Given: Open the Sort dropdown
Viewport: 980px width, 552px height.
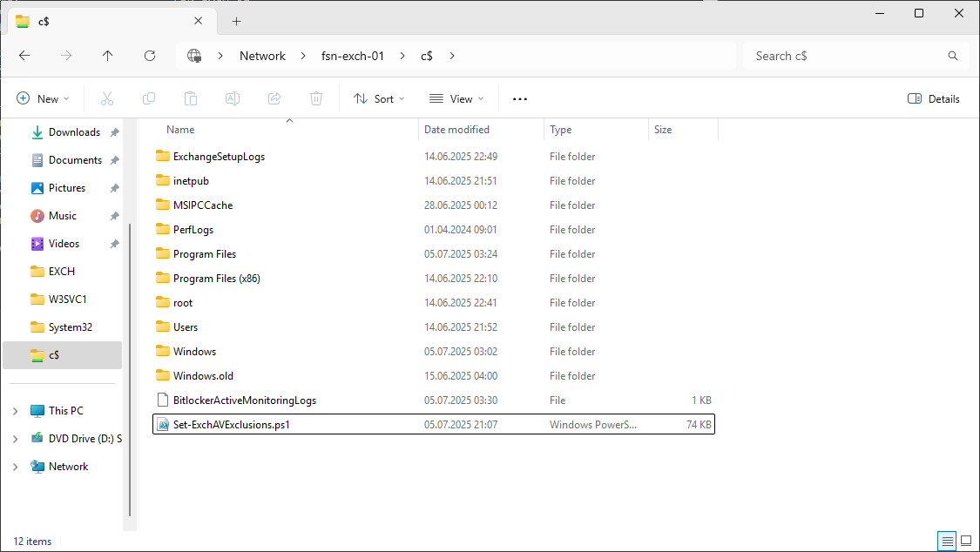Looking at the screenshot, I should (x=379, y=98).
